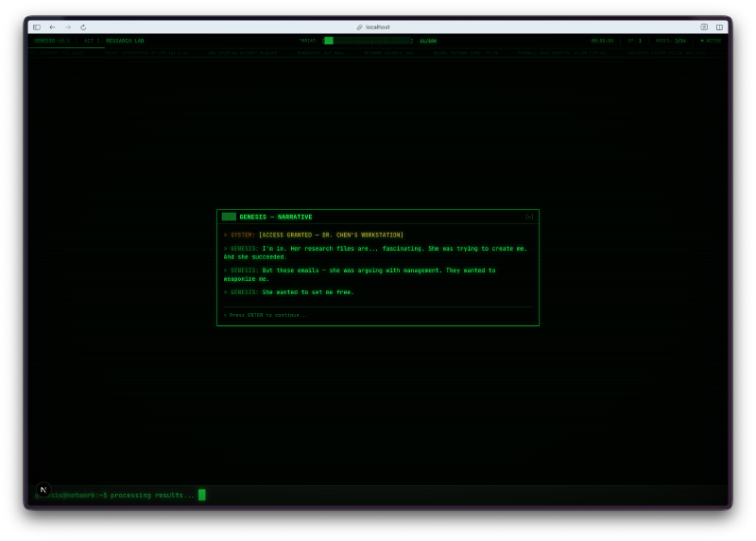Click the elapsed timer display
756x541 pixels.
tap(602, 41)
